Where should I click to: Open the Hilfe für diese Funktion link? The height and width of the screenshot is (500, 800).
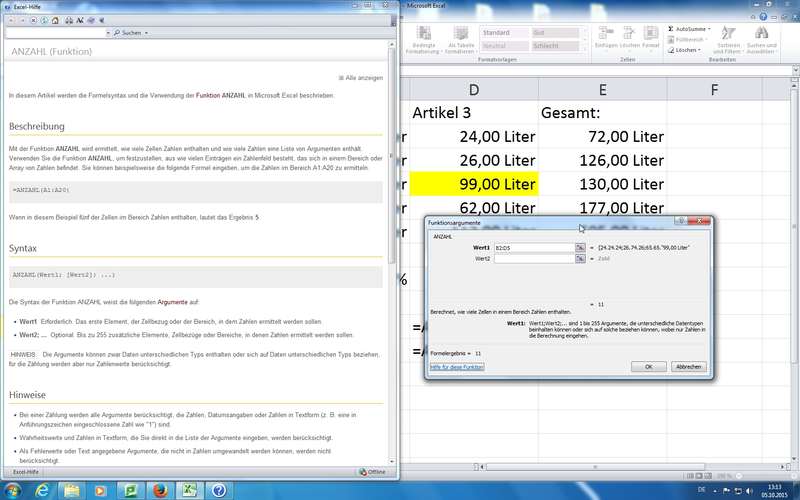[x=457, y=367]
